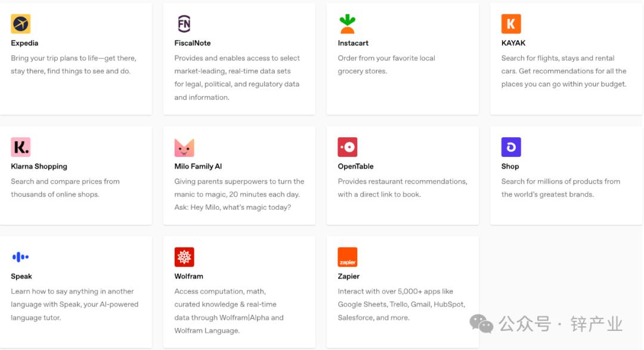Open the Wolfram plugin title
The image size is (644, 350).
pyautogui.click(x=188, y=276)
